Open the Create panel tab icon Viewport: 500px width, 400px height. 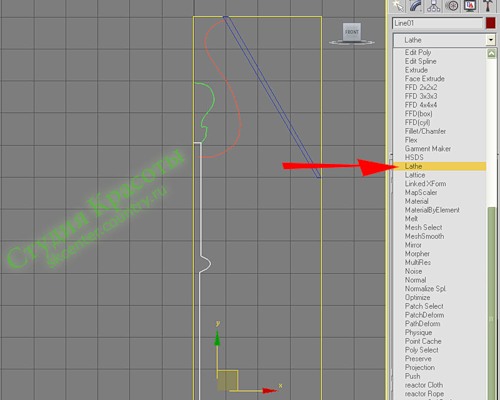click(x=397, y=5)
